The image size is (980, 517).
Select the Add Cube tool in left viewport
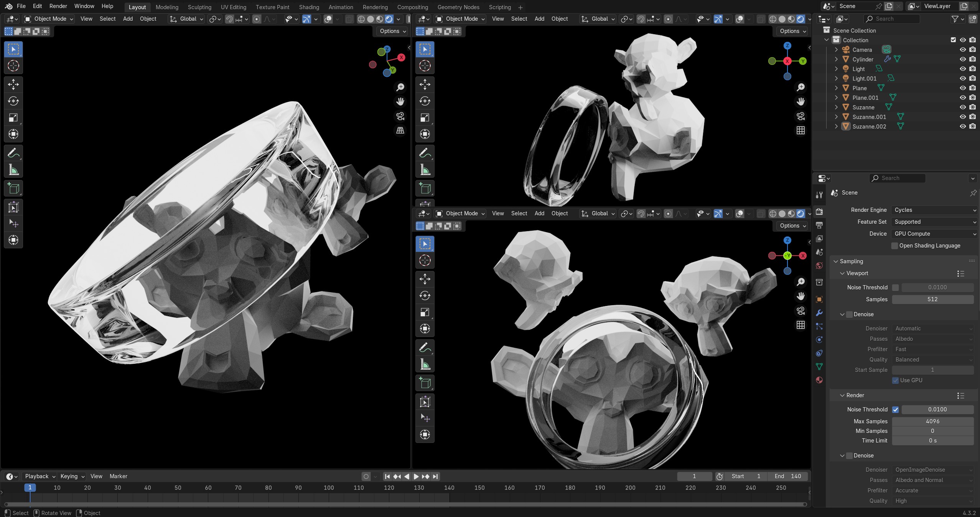tap(13, 188)
